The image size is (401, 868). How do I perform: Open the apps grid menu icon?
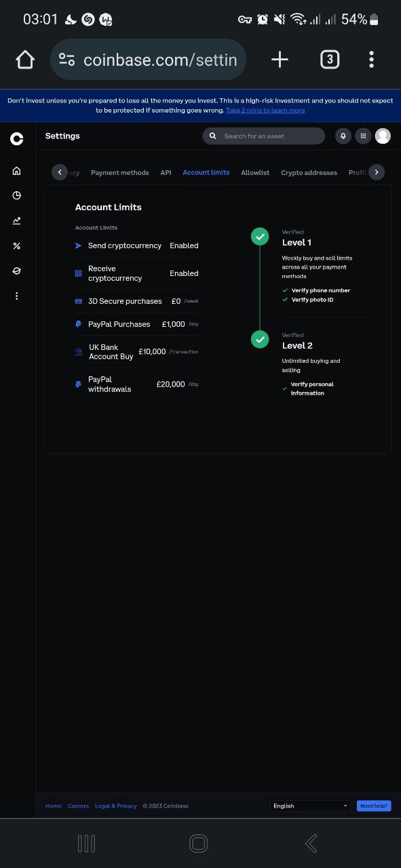click(x=363, y=136)
